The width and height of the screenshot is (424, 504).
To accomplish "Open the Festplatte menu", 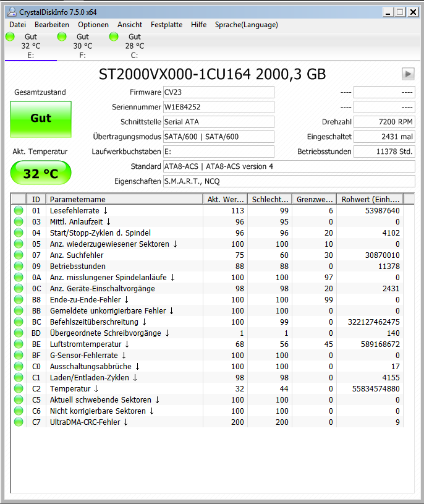I will click(166, 25).
